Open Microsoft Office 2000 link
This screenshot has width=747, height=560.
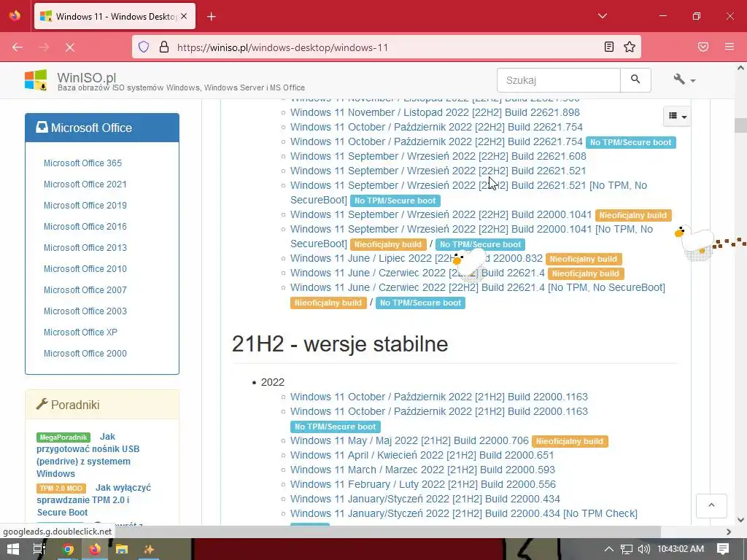click(85, 354)
